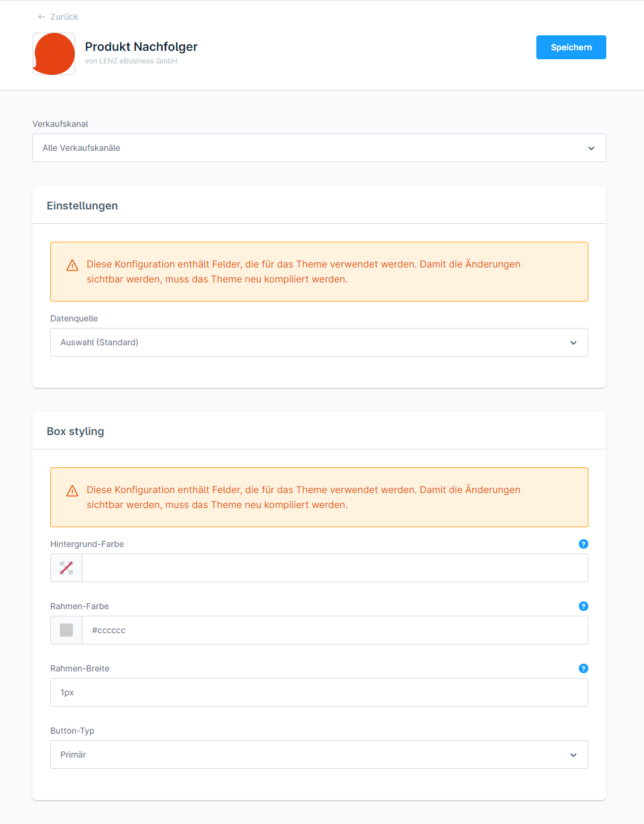Open the Button-Typ dropdown

coord(319,755)
